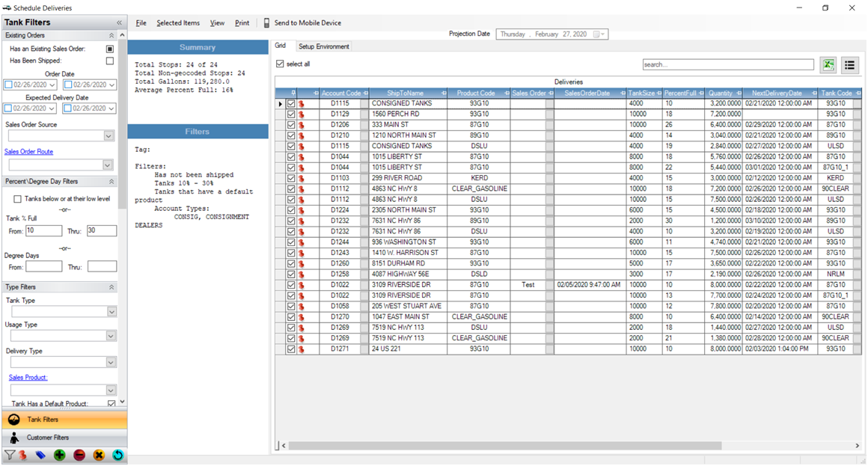Click the filter panel's scroll down arrow
Viewport: 868px width, 466px height.
tap(122, 402)
